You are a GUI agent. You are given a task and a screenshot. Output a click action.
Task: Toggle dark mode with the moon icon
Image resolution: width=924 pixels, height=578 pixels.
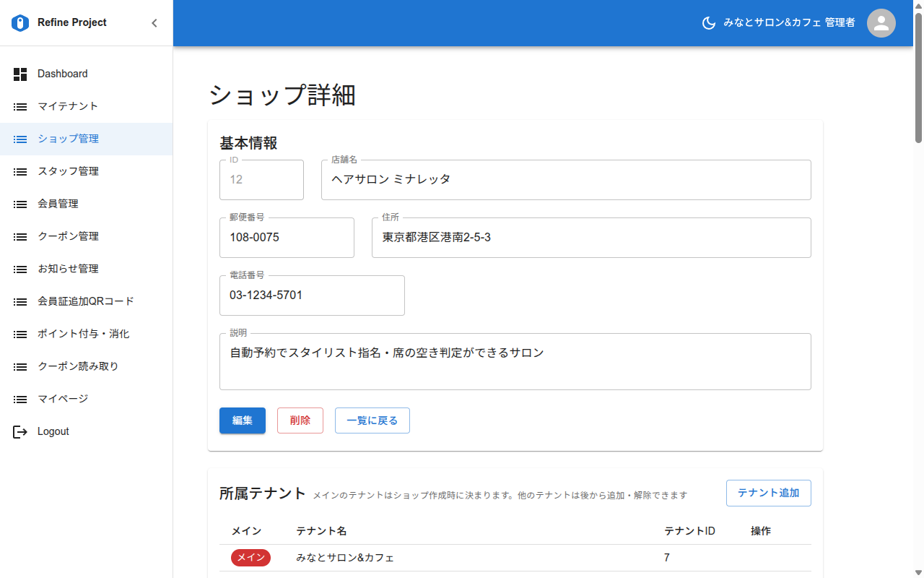pos(709,23)
